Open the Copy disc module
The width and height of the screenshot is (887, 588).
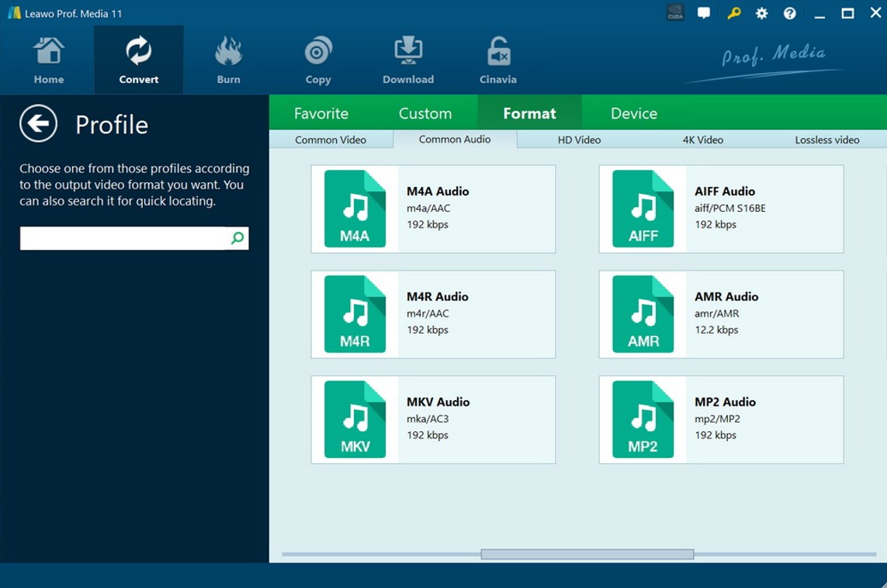pyautogui.click(x=318, y=61)
